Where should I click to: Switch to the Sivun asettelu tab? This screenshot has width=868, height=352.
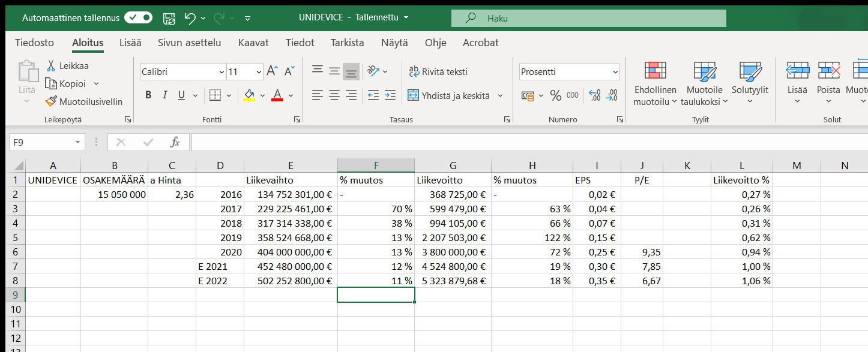[189, 43]
